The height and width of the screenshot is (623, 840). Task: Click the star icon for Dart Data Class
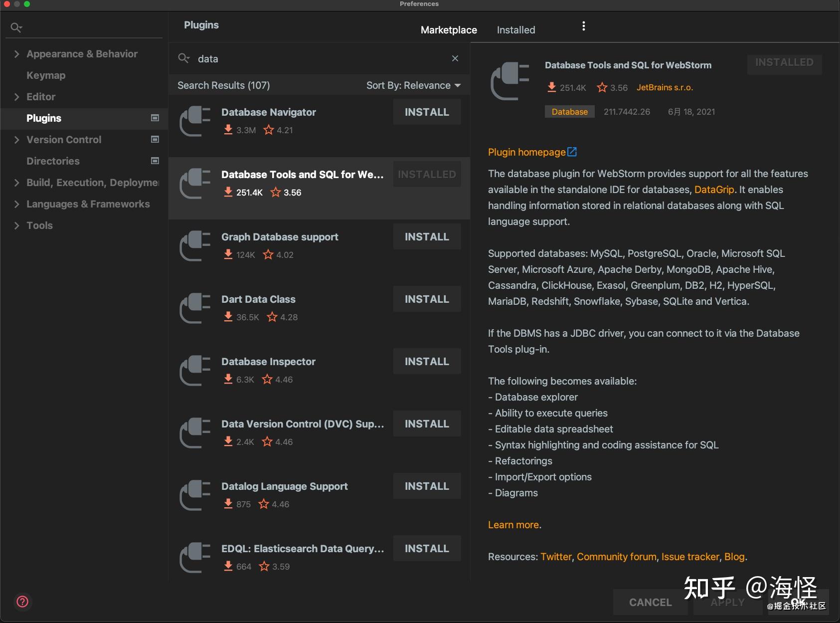click(x=272, y=317)
